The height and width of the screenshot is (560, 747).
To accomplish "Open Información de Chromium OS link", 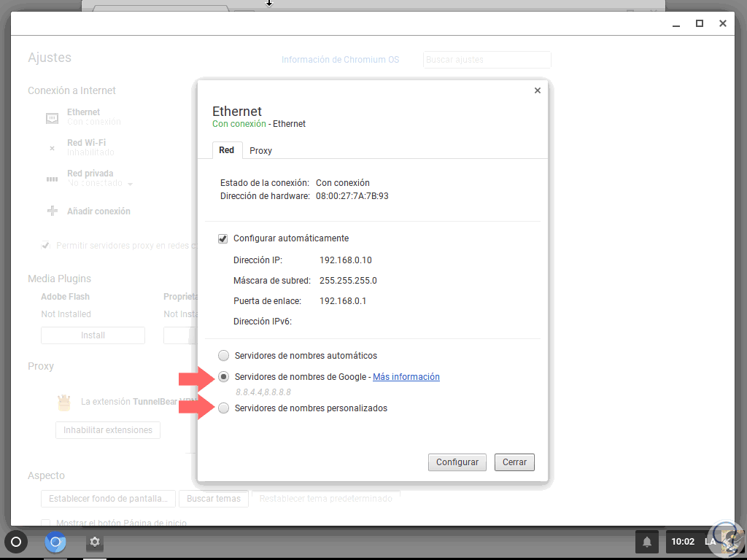I will (x=340, y=60).
